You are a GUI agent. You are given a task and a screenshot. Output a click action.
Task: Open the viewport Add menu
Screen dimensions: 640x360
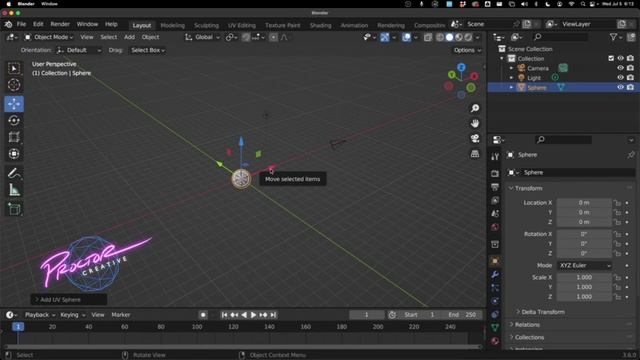pos(129,37)
